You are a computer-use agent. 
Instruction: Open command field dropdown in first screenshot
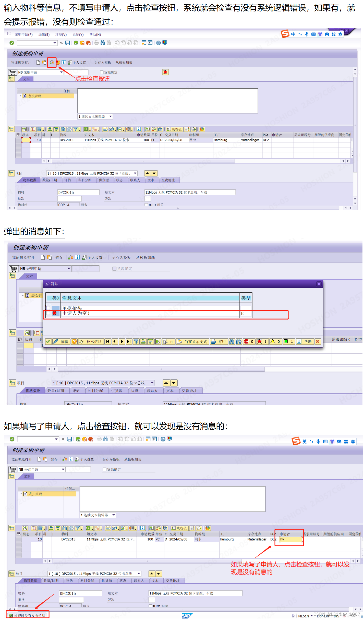[55, 43]
